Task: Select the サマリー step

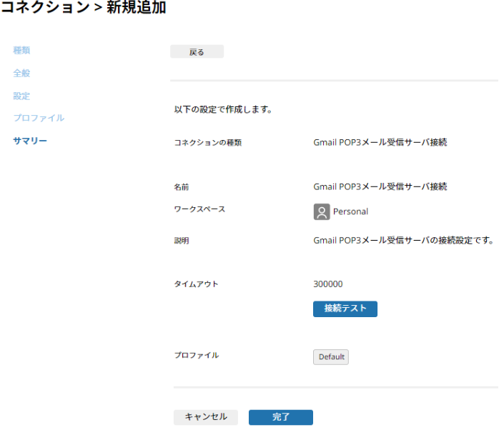Action: [30, 141]
